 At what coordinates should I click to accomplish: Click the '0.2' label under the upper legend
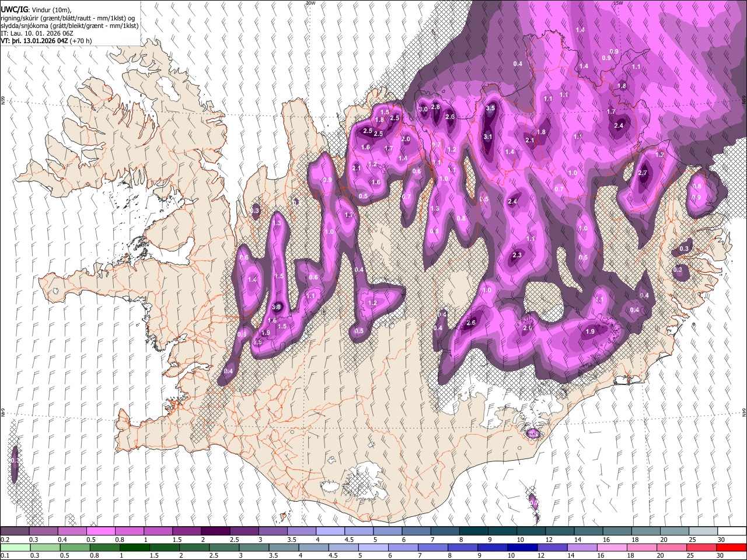point(5,540)
